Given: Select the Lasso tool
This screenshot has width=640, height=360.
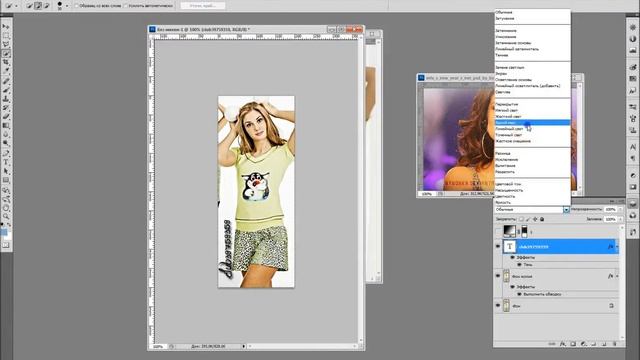Looking at the screenshot, I should tap(6, 45).
